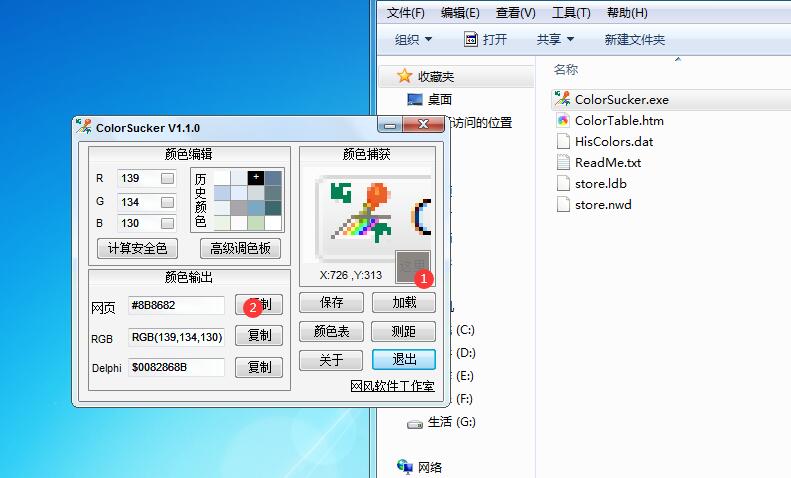791x478 pixels.
Task: Click the 网络 network icon in the sidebar
Action: (405, 466)
